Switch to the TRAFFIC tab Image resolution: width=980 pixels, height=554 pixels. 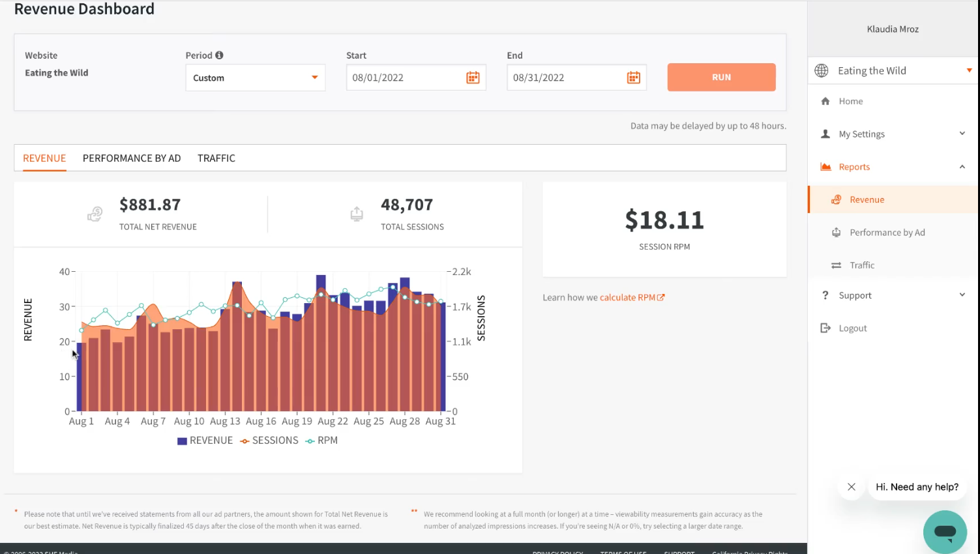tap(216, 158)
